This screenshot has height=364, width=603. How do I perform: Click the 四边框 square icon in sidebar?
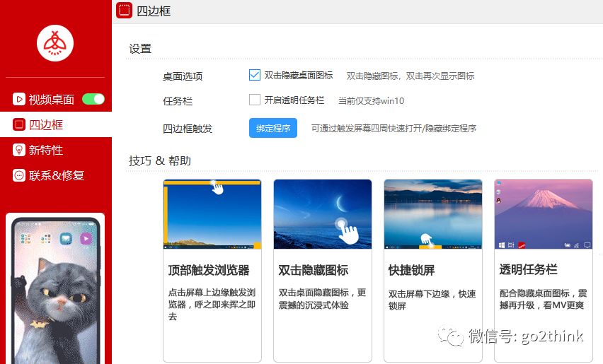click(19, 124)
